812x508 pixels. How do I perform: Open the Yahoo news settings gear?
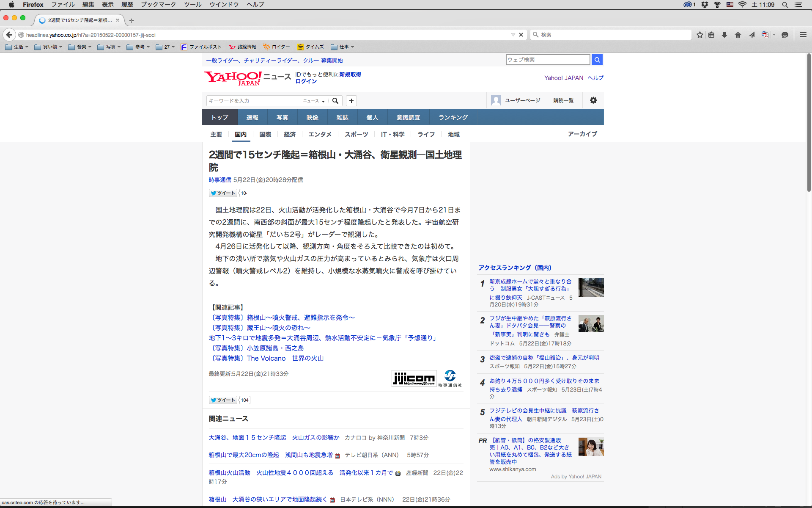point(593,100)
